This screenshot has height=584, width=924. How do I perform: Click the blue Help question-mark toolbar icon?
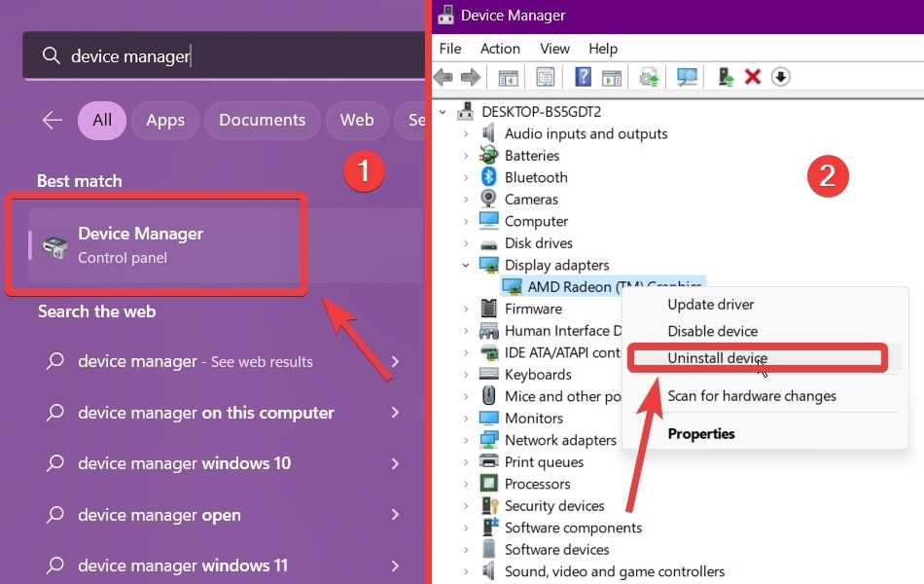(583, 77)
